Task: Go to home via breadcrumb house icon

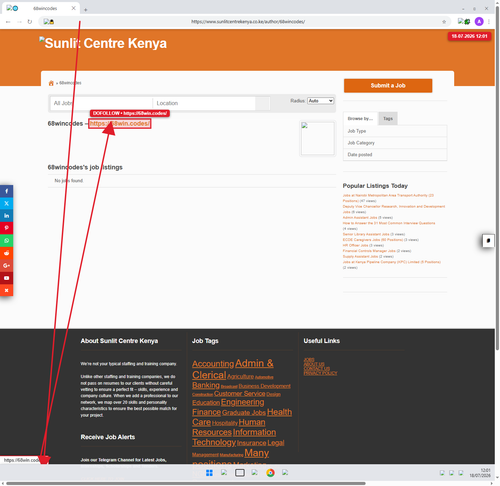Action: tap(51, 83)
